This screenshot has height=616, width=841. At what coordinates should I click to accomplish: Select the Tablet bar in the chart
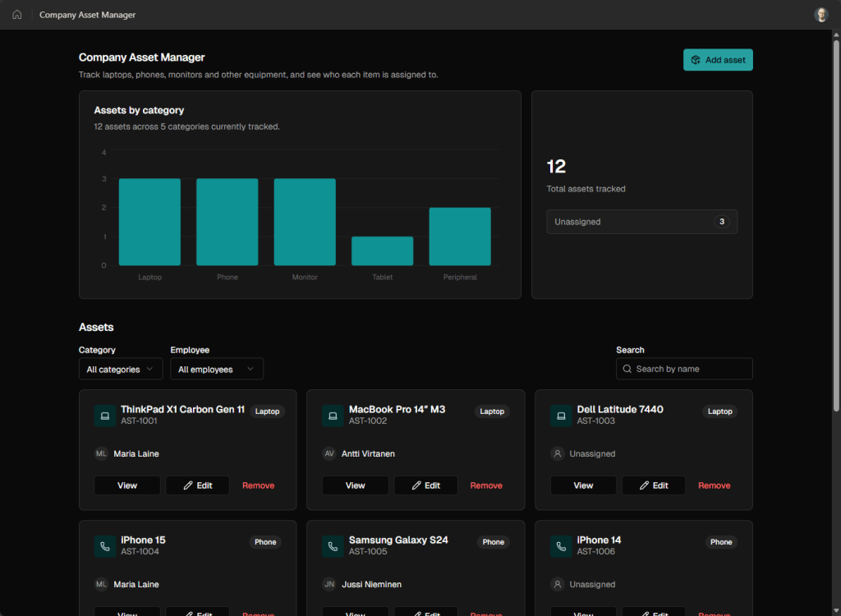(x=383, y=251)
